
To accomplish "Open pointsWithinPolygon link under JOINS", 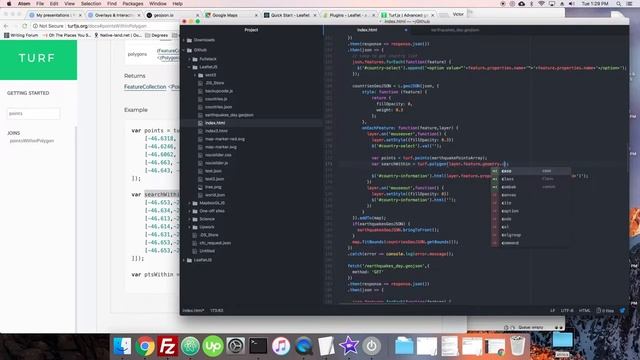I will 32,141.
